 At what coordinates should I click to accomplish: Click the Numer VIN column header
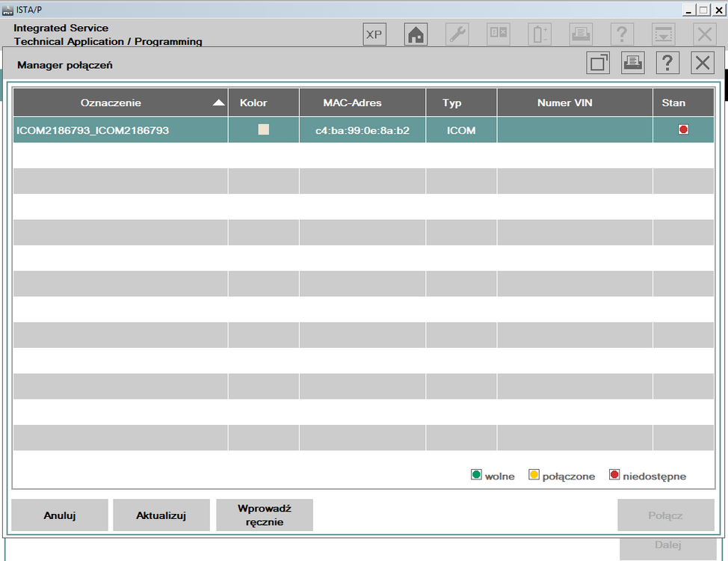[x=575, y=102]
